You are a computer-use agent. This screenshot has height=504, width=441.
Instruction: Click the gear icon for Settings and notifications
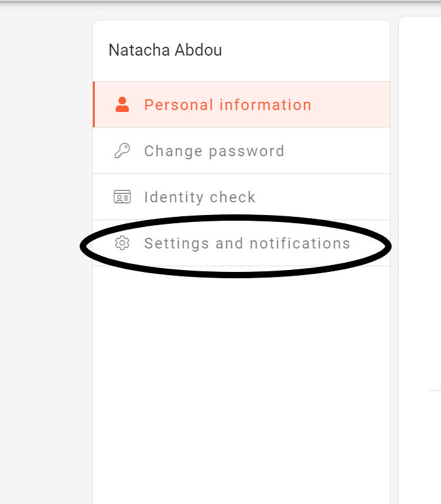click(122, 243)
